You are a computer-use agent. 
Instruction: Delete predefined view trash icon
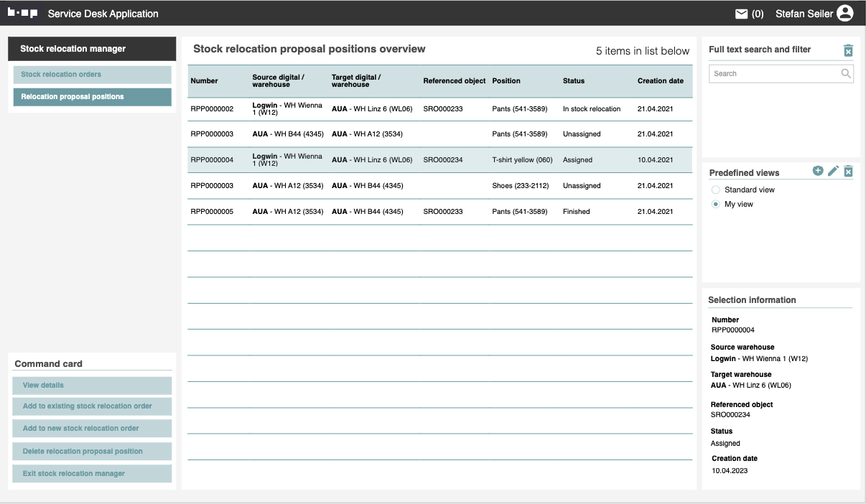click(x=848, y=171)
